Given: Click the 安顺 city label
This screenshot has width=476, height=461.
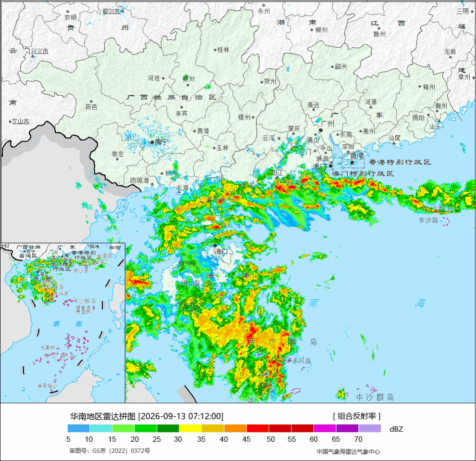Looking at the screenshot, I should point(71,17).
